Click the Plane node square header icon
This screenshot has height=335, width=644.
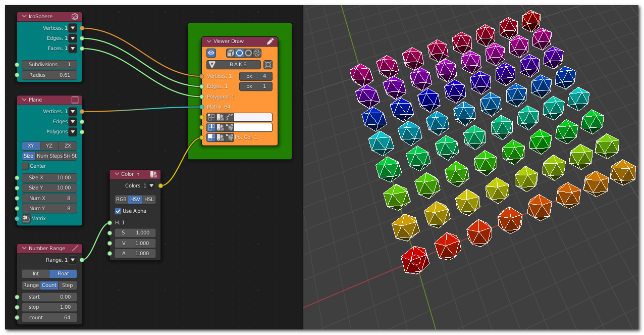coord(75,100)
